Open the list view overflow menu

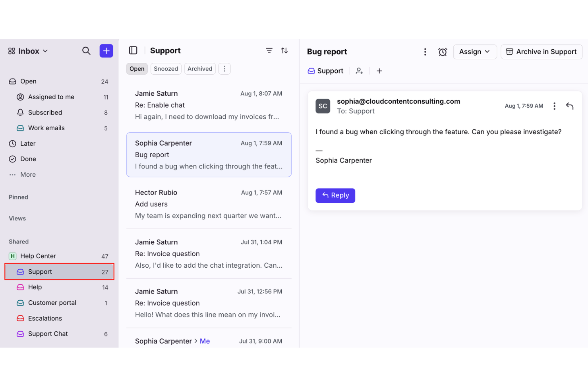[224, 68]
